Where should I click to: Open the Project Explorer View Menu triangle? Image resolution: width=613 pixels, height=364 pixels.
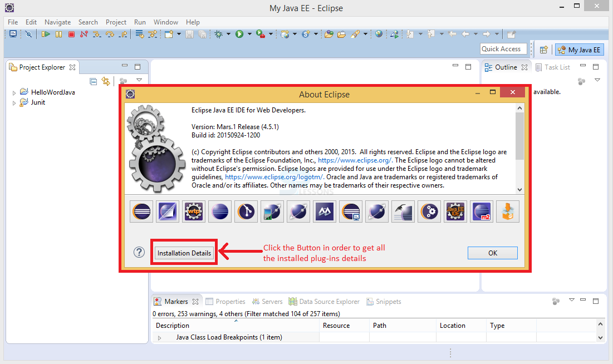[x=139, y=80]
